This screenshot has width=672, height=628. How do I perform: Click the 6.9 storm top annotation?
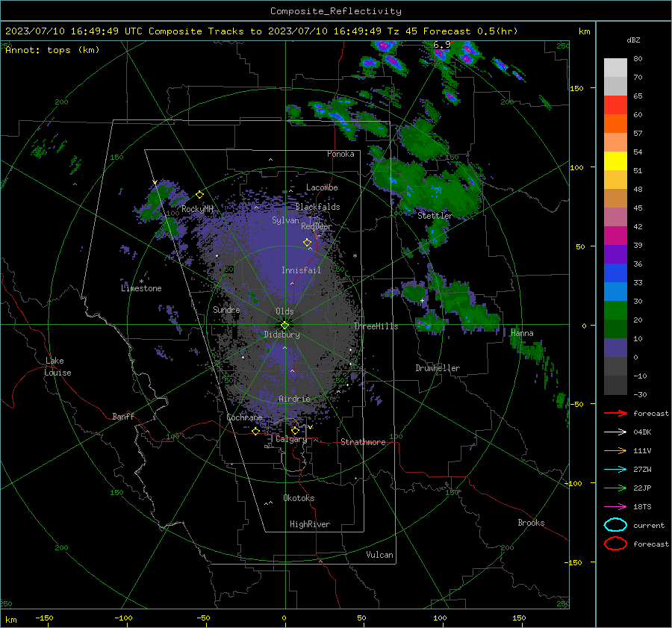pos(441,45)
